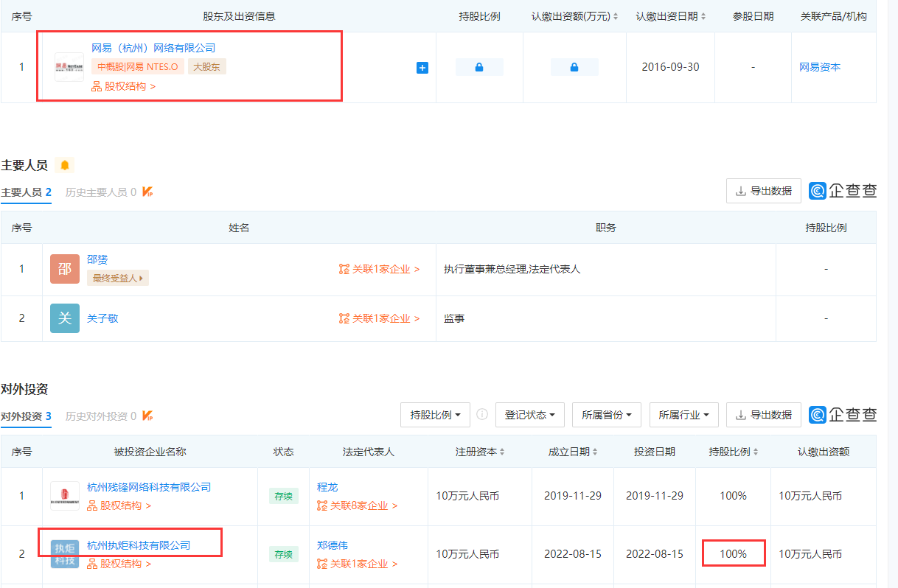Click the 杭州残锋网络科技有限公司 logo thumbnail
The width and height of the screenshot is (898, 588).
tap(65, 496)
